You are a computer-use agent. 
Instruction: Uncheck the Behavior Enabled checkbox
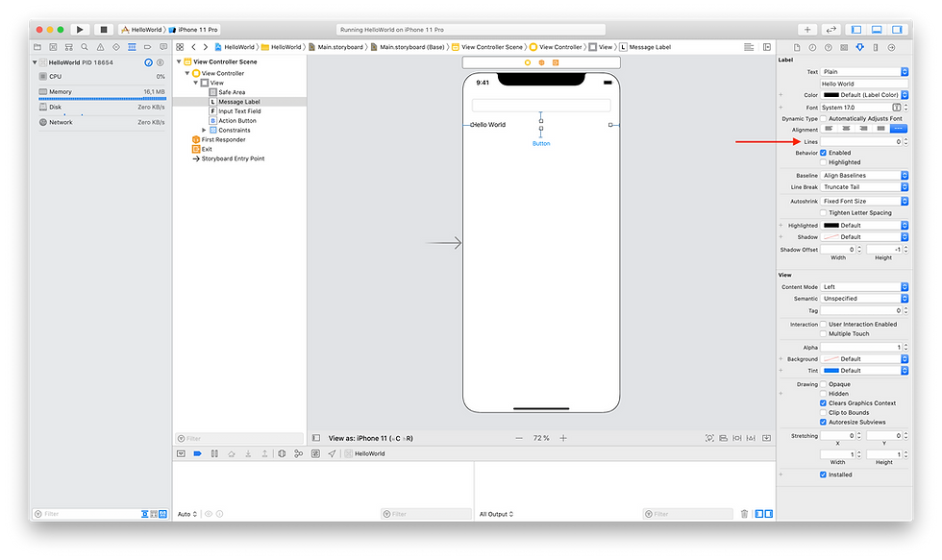pyautogui.click(x=824, y=153)
